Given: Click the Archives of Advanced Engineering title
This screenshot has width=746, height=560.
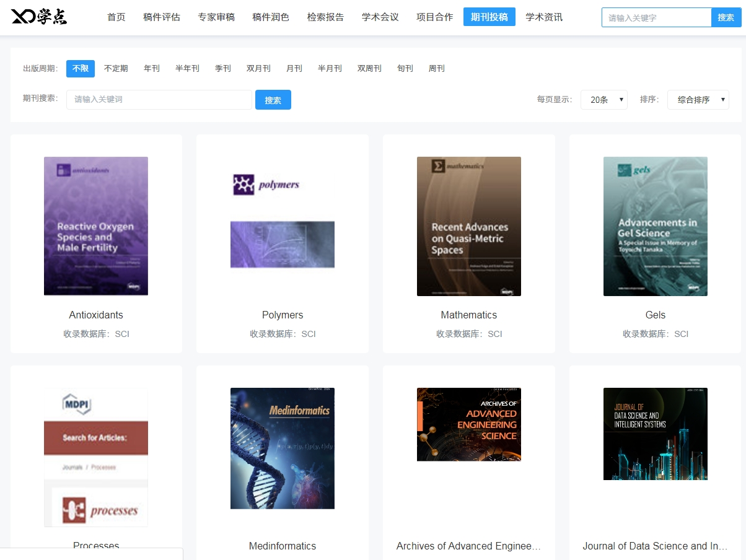Looking at the screenshot, I should pos(469,546).
